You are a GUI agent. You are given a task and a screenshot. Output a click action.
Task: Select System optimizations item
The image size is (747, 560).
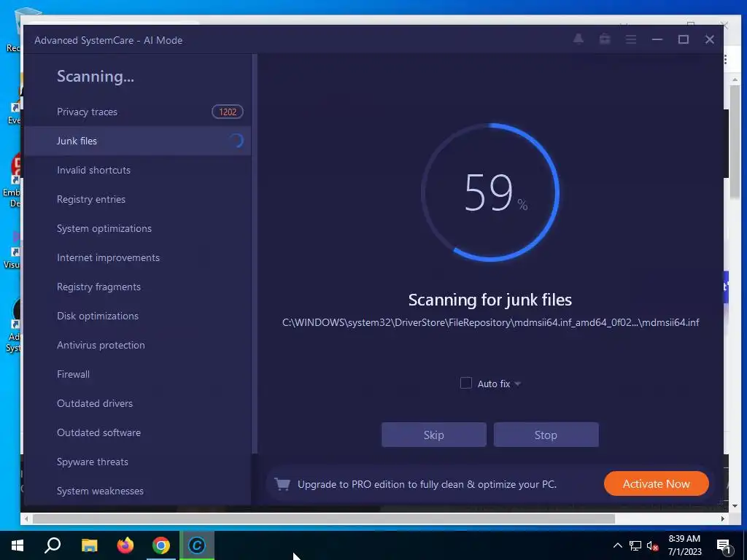pyautogui.click(x=137, y=228)
